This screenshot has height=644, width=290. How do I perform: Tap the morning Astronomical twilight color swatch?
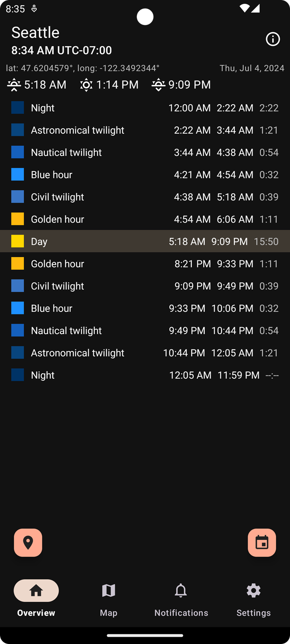coord(18,130)
